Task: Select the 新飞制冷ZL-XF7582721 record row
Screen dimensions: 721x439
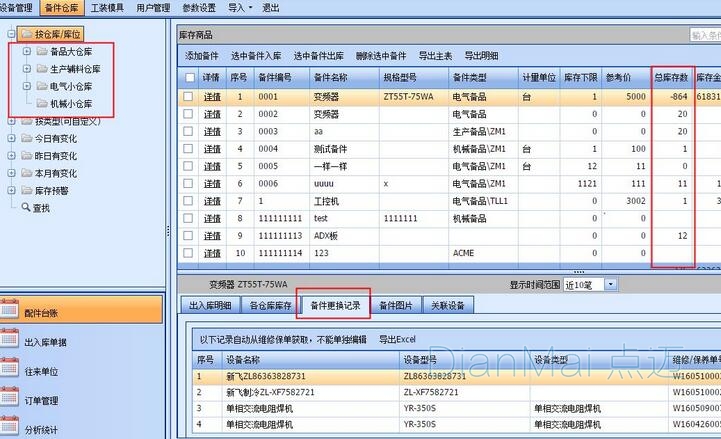Action: point(456,393)
